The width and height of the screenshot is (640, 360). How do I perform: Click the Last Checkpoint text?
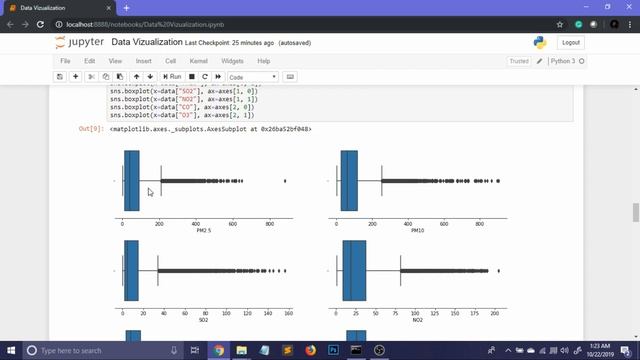coord(229,43)
